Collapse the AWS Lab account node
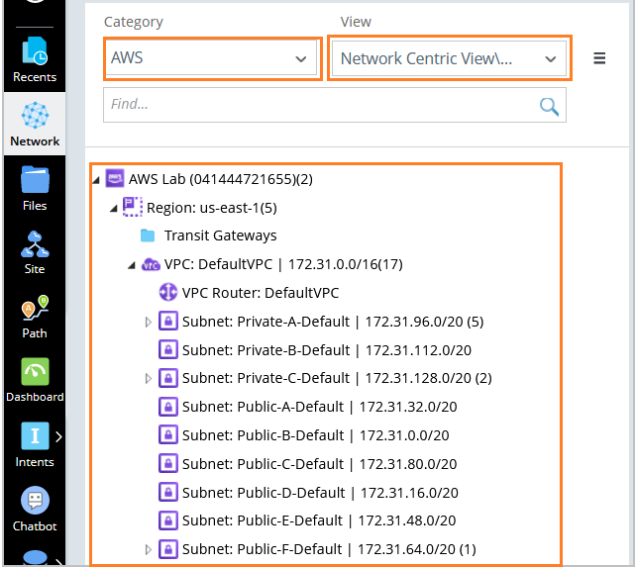The width and height of the screenshot is (638, 567). pos(96,180)
